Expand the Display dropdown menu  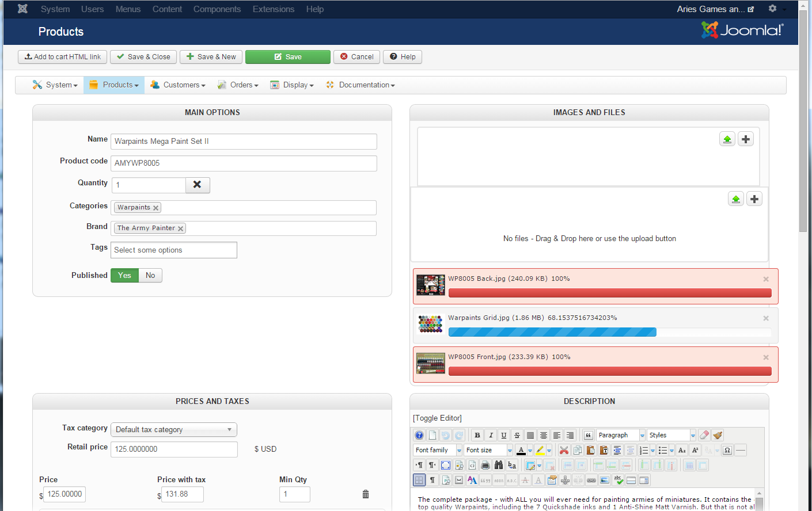[292, 85]
